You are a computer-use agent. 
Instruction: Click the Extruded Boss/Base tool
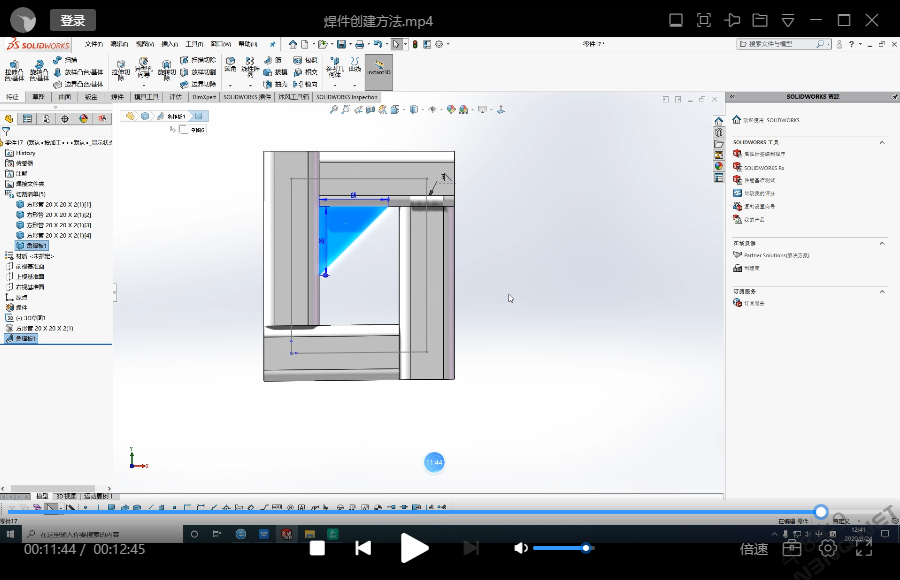14,70
